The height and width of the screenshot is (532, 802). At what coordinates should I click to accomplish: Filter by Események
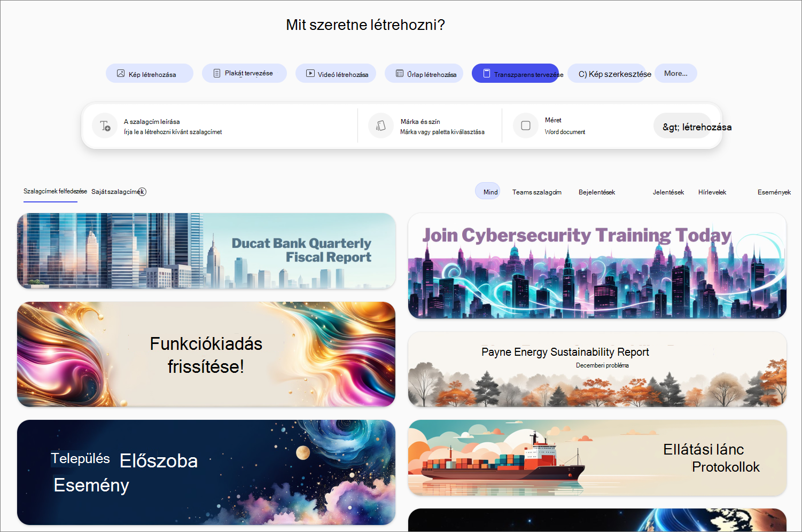tap(774, 192)
